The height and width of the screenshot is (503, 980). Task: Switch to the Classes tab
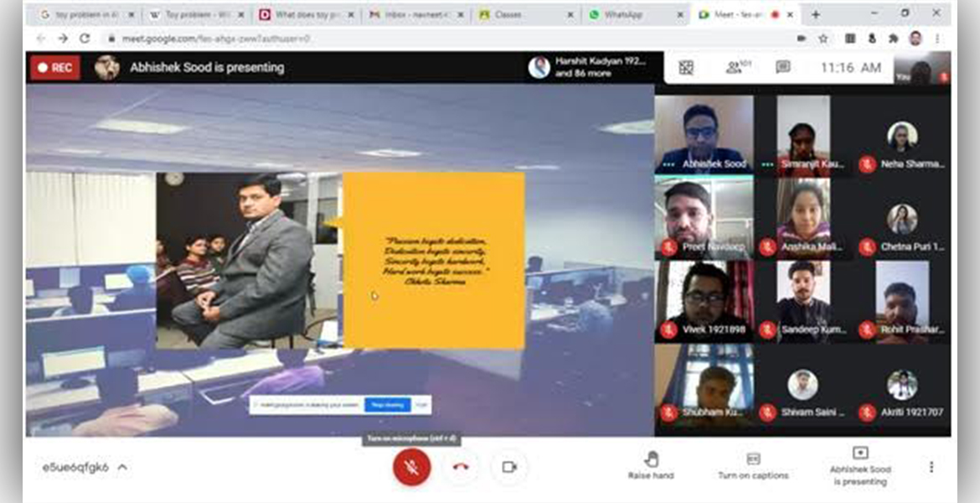pyautogui.click(x=526, y=14)
